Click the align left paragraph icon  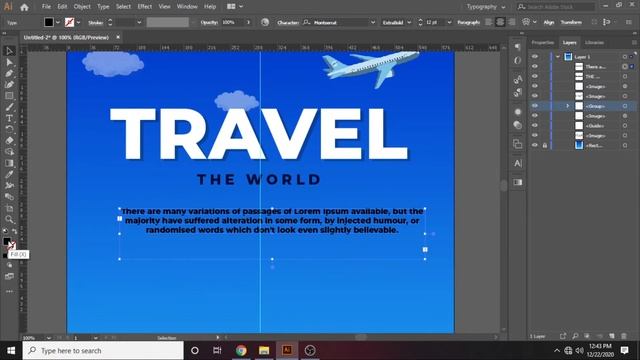489,22
